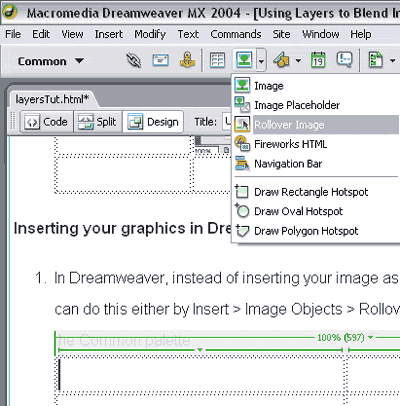Open the Media dropdown arrow

[298, 61]
